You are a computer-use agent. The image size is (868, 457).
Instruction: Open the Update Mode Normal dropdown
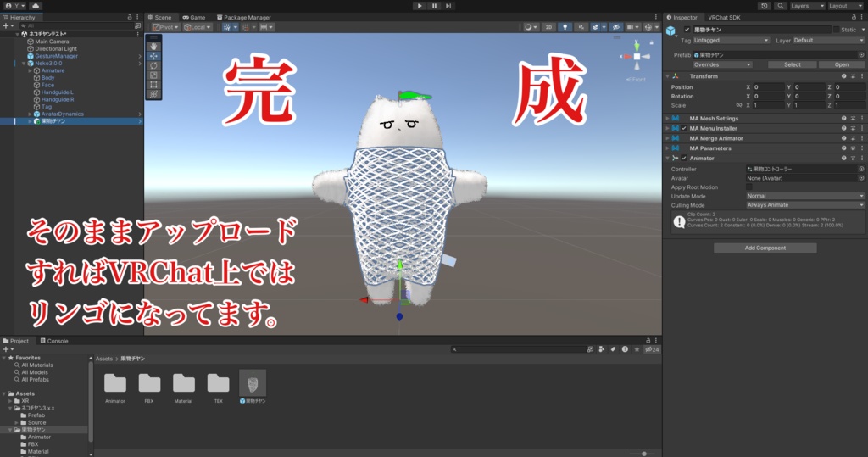tap(805, 196)
